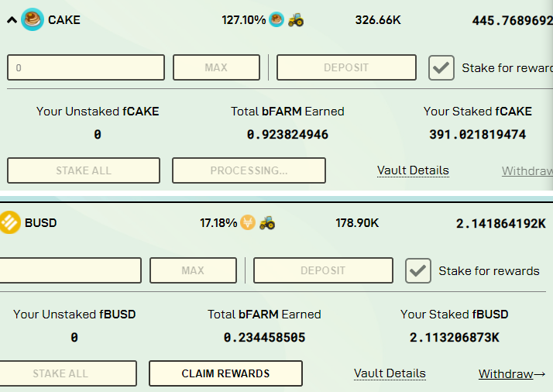This screenshot has height=392, width=553.
Task: Click the 'Your Staked fCAKE' label
Action: coord(478,111)
